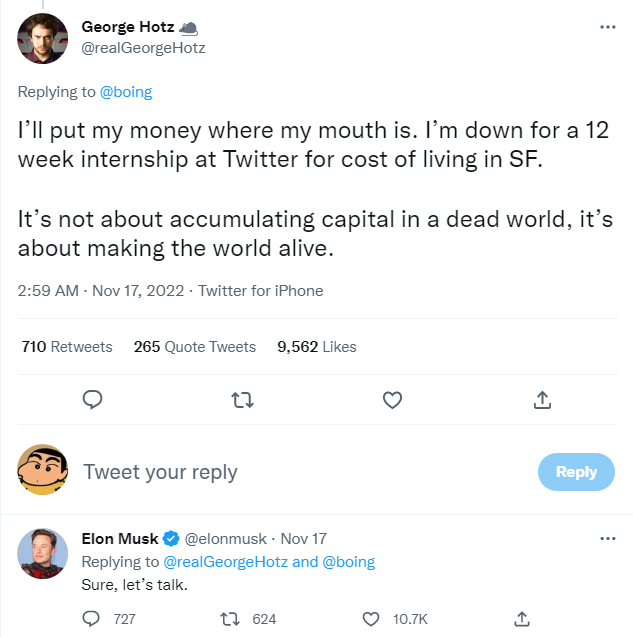View the 265 Quote Tweets list
This screenshot has width=633, height=637.
tap(195, 347)
